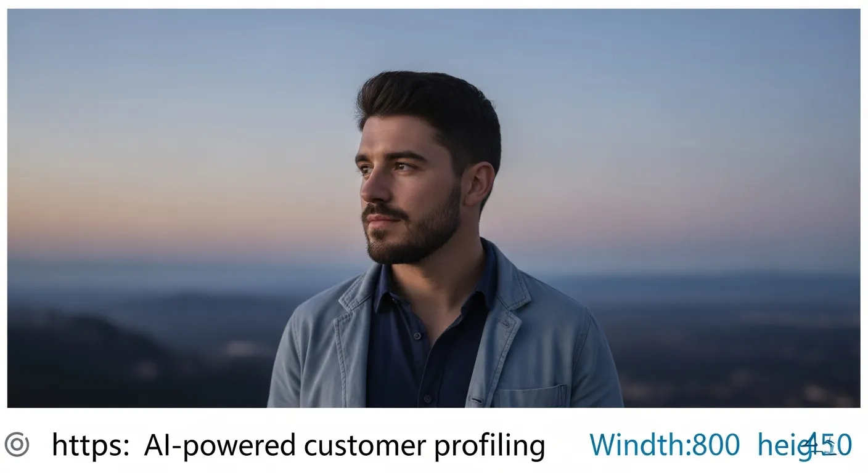Click the heig450 height label
This screenshot has width=868, height=473.
click(x=805, y=445)
